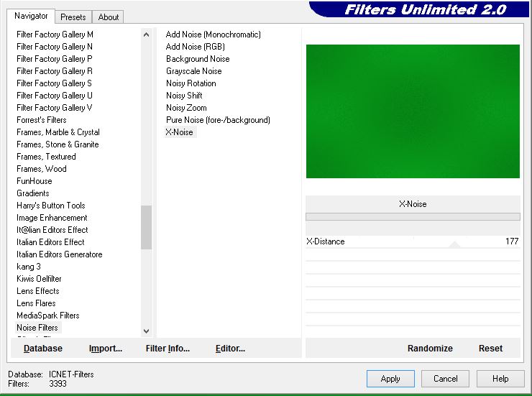Image resolution: width=532 pixels, height=396 pixels.
Task: Select the Navigator tab
Action: [x=32, y=16]
